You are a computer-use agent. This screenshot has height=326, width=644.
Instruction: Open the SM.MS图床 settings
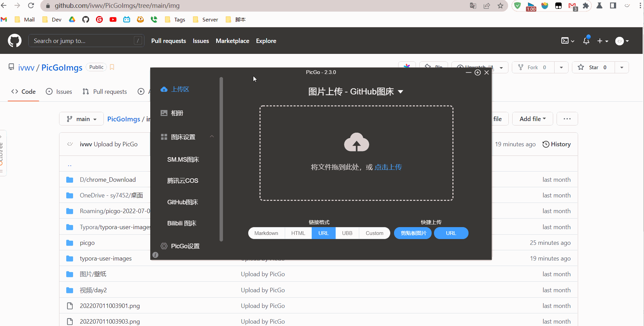(x=183, y=160)
